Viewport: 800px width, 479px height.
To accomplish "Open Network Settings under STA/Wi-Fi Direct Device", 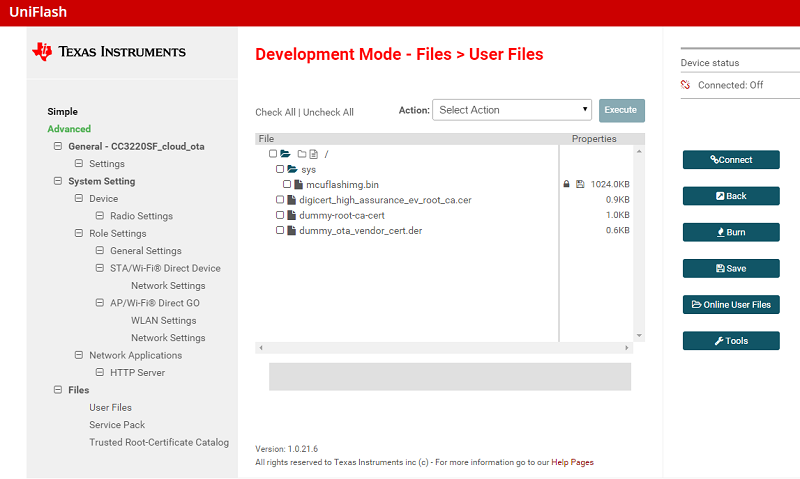I will pyautogui.click(x=168, y=286).
